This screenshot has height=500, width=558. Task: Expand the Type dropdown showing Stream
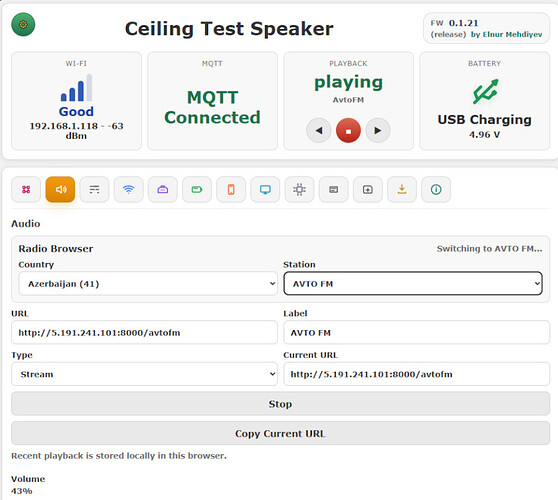(144, 374)
